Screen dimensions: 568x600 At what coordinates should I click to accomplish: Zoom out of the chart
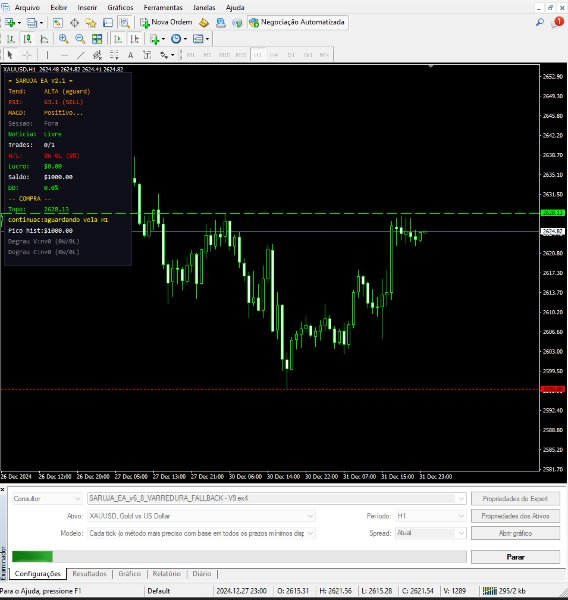point(80,39)
